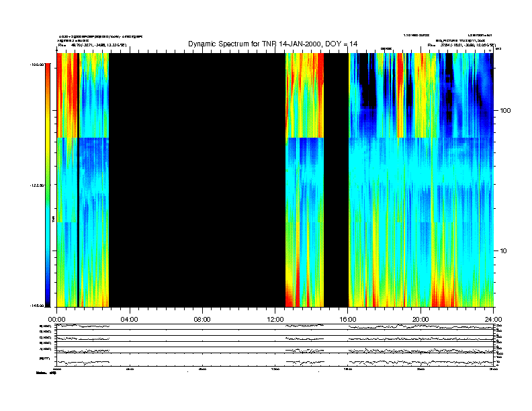This screenshot has height=411, width=532.
Task: Click the "12:00" time axis label
Action: pyautogui.click(x=275, y=320)
